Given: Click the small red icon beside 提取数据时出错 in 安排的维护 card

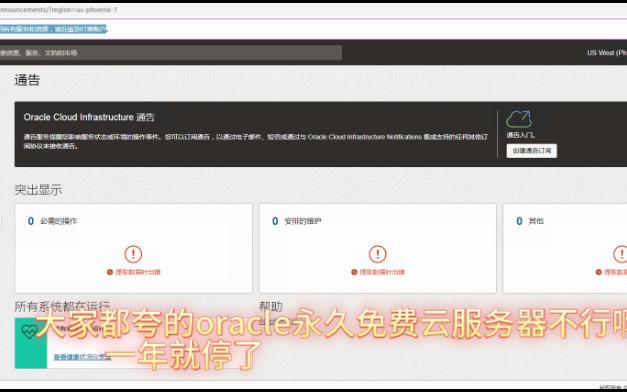Looking at the screenshot, I should click(x=354, y=272).
